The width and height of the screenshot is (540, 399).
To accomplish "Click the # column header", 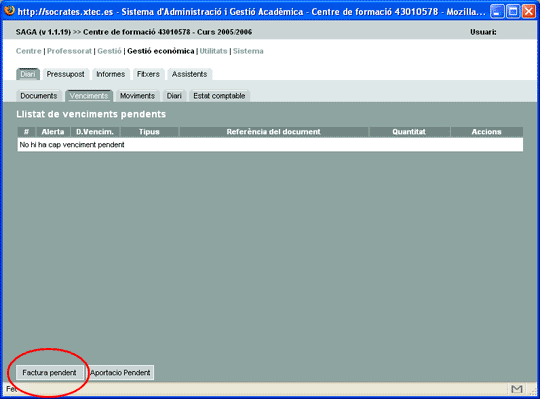I will (x=27, y=132).
